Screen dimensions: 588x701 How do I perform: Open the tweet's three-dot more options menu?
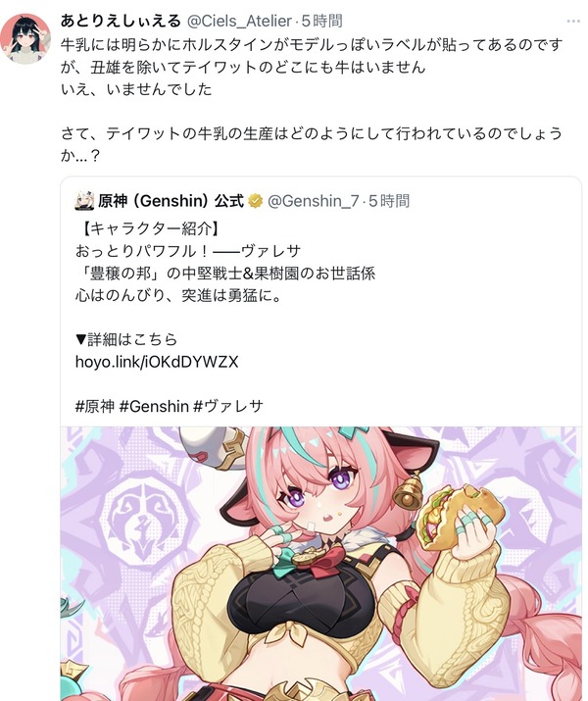572,21
